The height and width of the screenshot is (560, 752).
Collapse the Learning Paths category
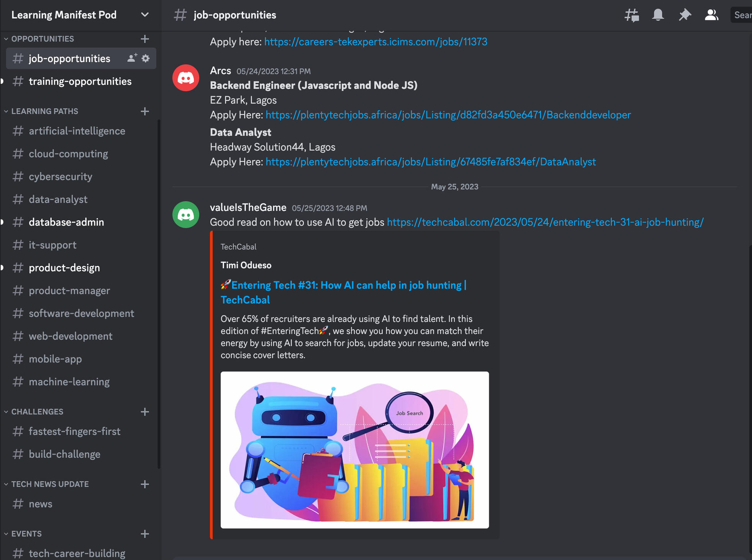tap(44, 111)
